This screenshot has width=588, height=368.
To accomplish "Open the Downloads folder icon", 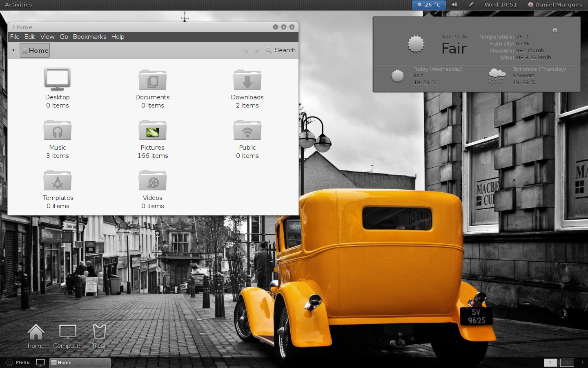I will pos(247,79).
